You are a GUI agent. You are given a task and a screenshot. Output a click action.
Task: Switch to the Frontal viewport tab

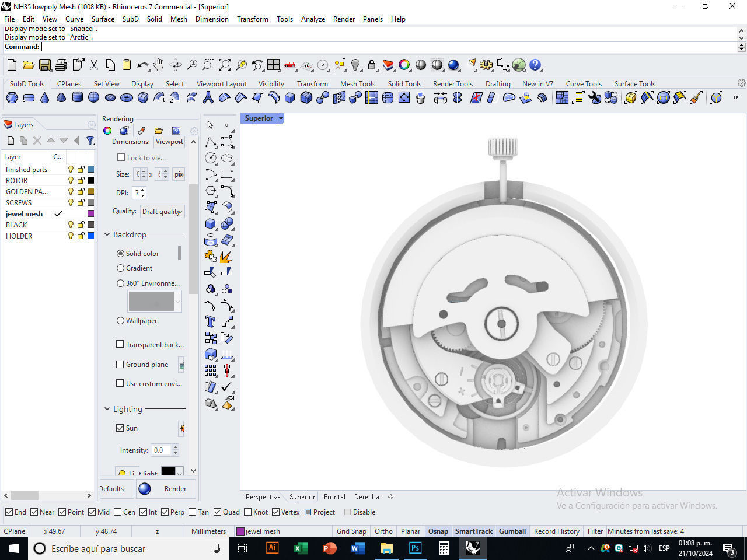click(x=334, y=497)
